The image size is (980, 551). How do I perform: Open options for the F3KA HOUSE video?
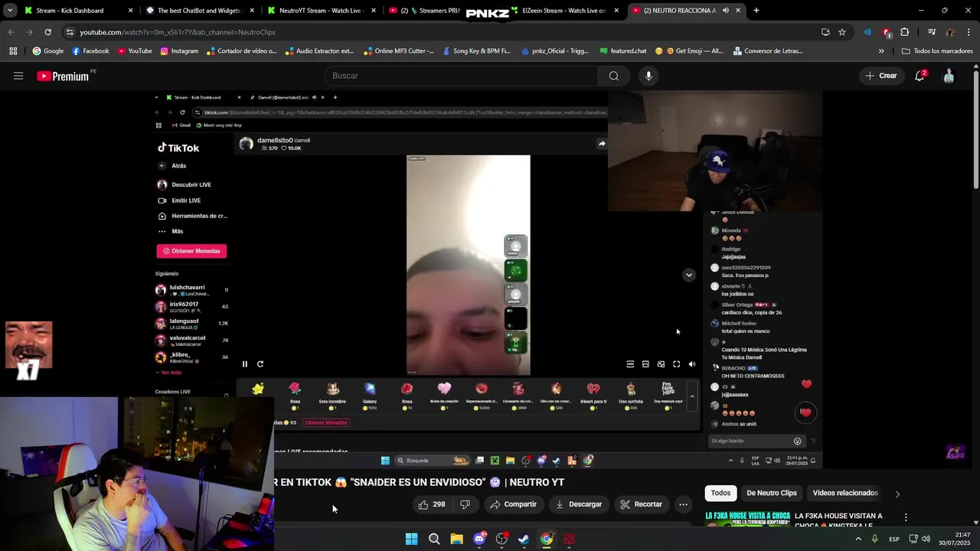pos(906,517)
